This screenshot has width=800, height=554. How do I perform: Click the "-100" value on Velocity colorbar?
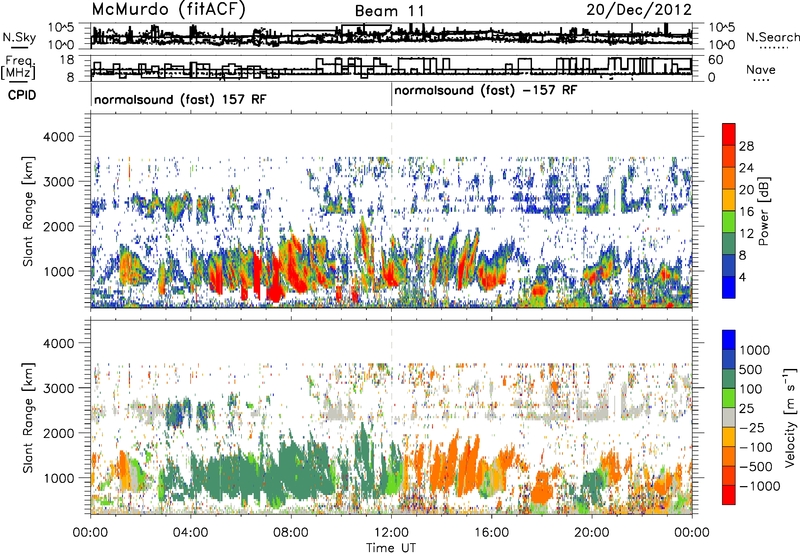pyautogui.click(x=756, y=447)
